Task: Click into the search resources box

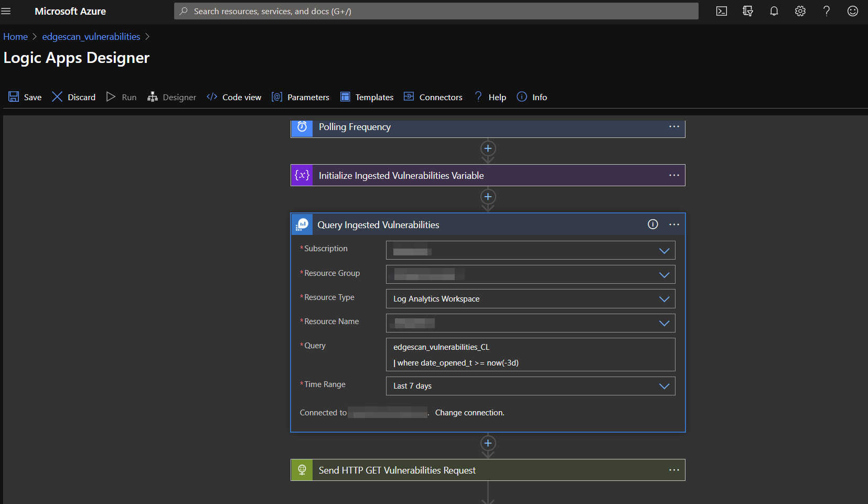Action: pyautogui.click(x=436, y=11)
